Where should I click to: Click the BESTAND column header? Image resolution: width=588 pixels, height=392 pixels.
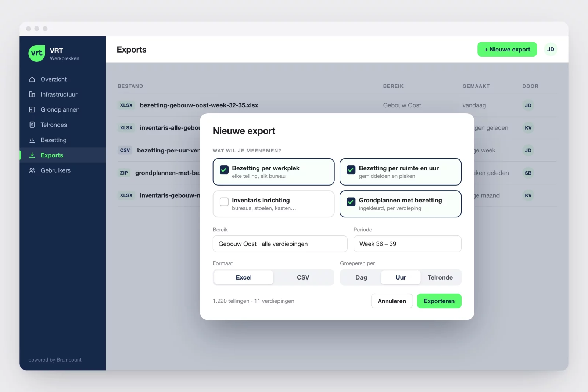pos(130,86)
